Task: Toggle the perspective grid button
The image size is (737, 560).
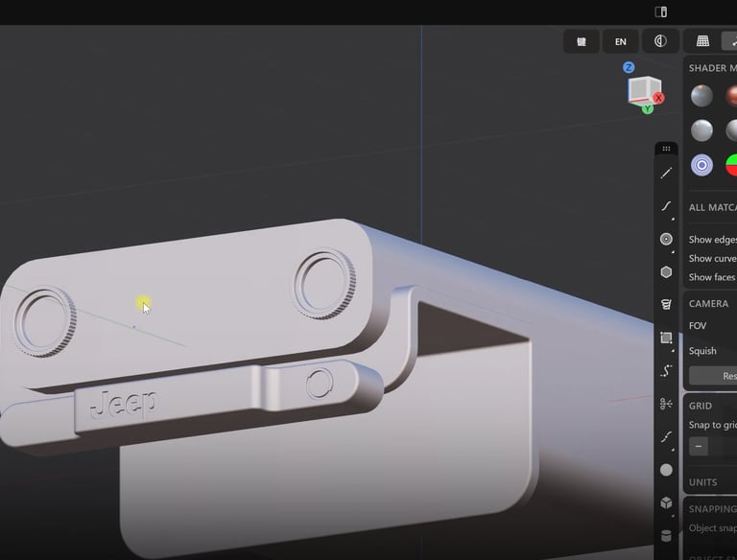Action: [702, 41]
